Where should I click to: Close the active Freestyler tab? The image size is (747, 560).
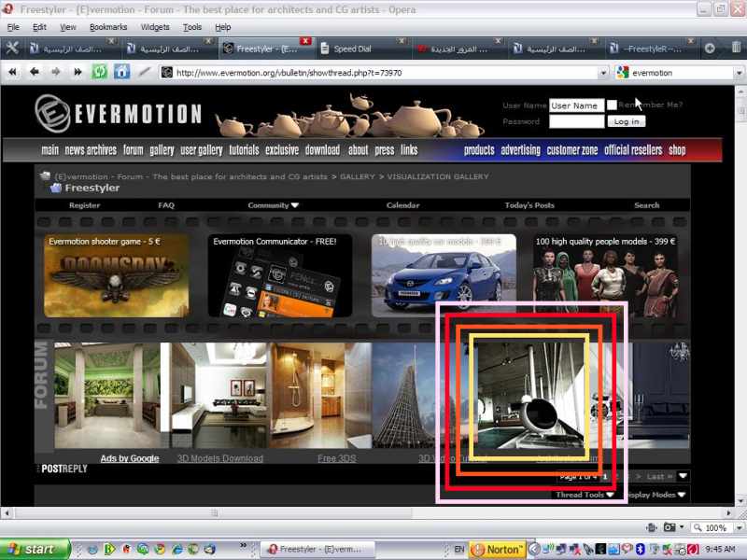[306, 41]
